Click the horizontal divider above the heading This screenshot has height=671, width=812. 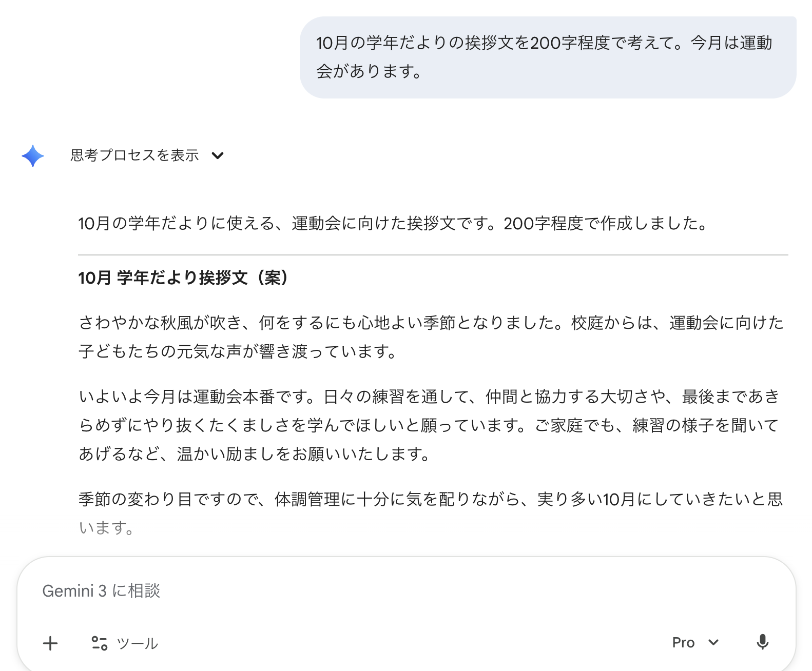click(433, 255)
